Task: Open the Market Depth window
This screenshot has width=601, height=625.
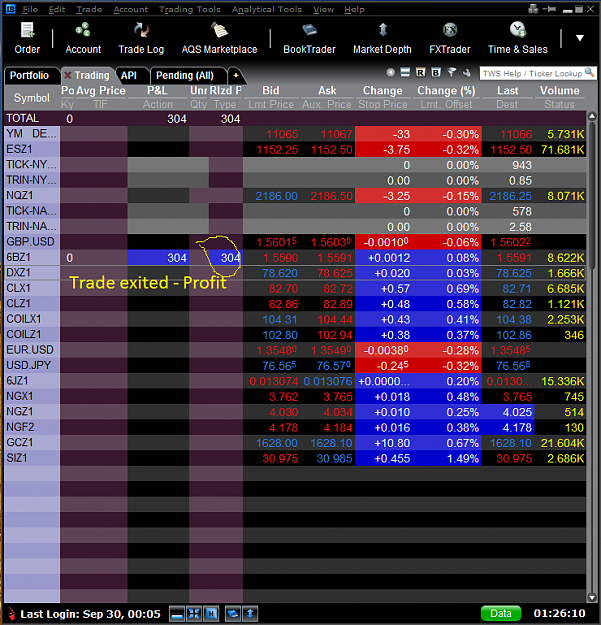Action: (x=382, y=39)
